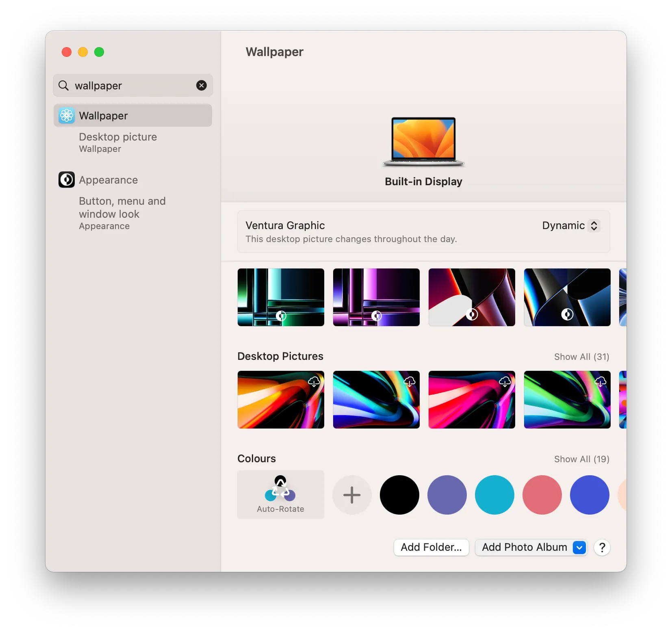Show all 19 Colours
Screen dimensions: 672x632
click(581, 459)
